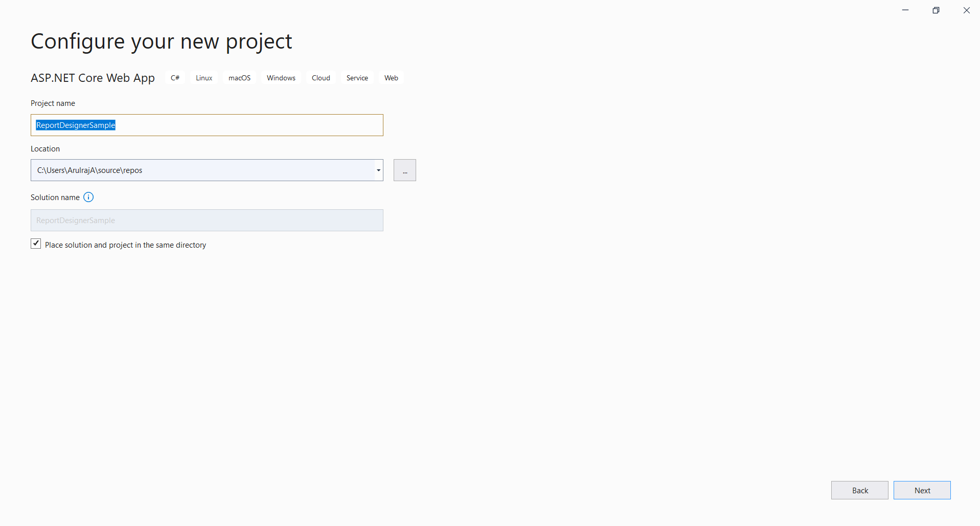Image resolution: width=980 pixels, height=526 pixels.
Task: Uncheck Place solution and project in same directory
Action: 35,244
